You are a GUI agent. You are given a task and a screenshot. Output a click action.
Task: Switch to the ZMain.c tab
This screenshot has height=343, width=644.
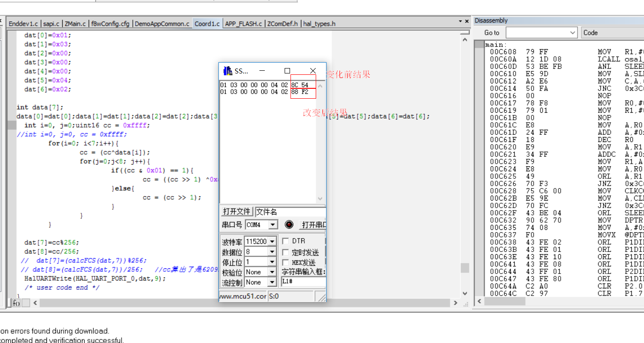75,23
